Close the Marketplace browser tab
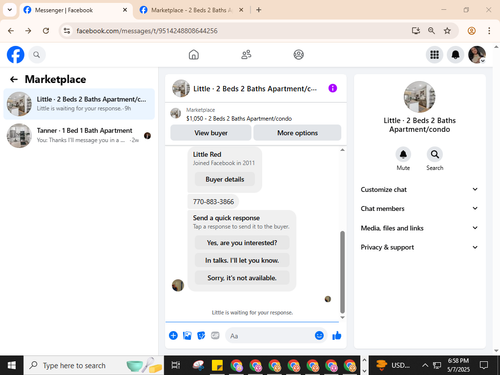The width and height of the screenshot is (500, 375). (x=241, y=10)
